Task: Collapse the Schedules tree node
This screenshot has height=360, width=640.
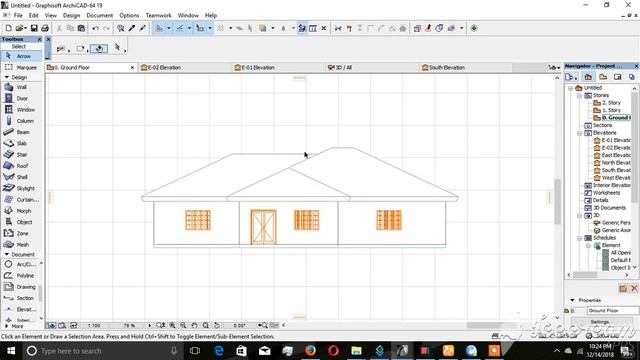Action: tap(579, 238)
